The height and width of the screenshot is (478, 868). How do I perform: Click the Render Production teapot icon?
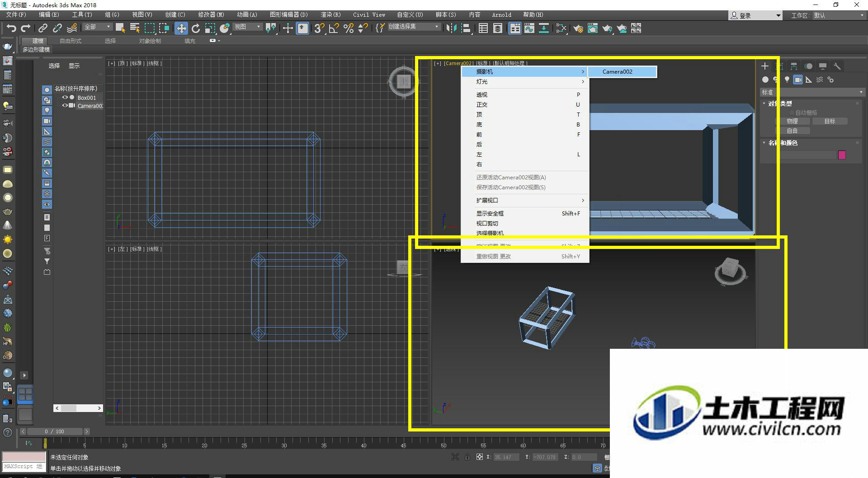click(607, 28)
